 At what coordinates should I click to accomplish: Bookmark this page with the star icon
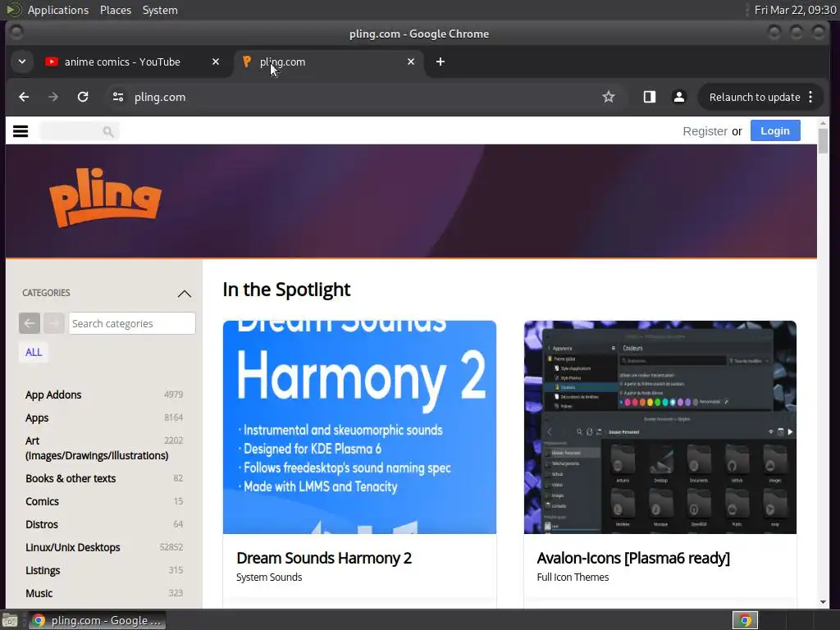coord(609,97)
